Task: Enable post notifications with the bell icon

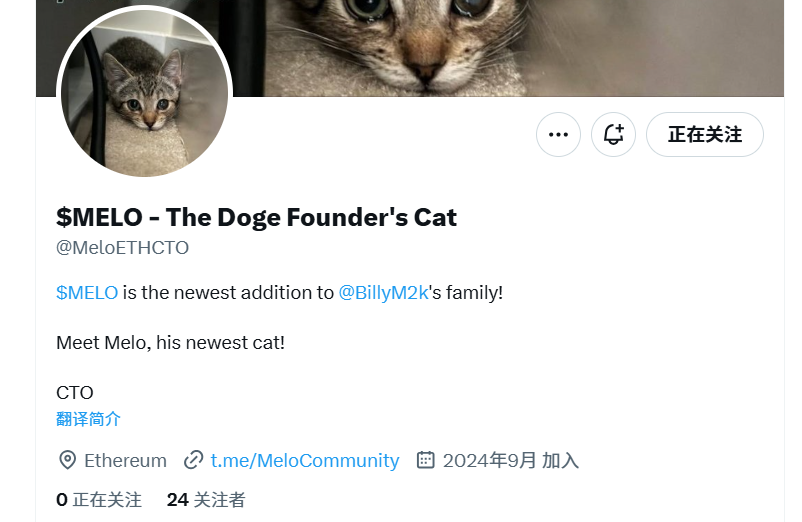Action: 613,134
